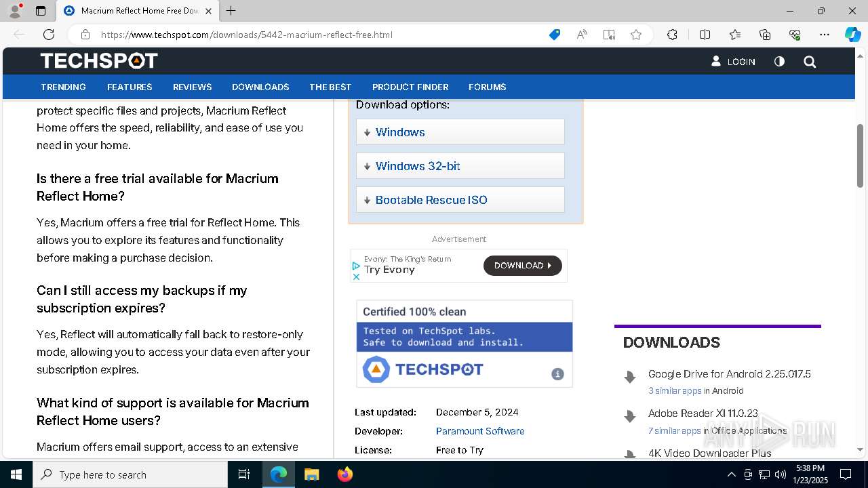View 3 similar apps link
The height and width of the screenshot is (488, 868).
tap(675, 391)
